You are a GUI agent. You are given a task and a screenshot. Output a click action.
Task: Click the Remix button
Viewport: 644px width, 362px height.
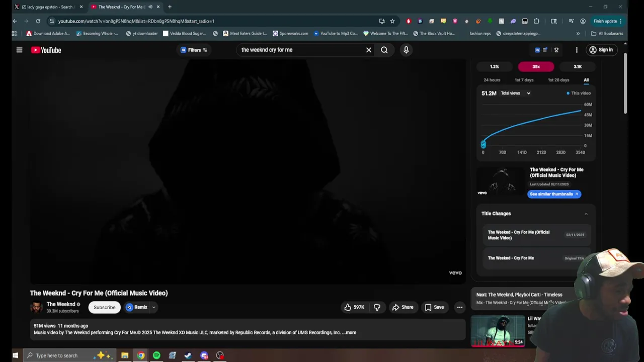[137, 307]
